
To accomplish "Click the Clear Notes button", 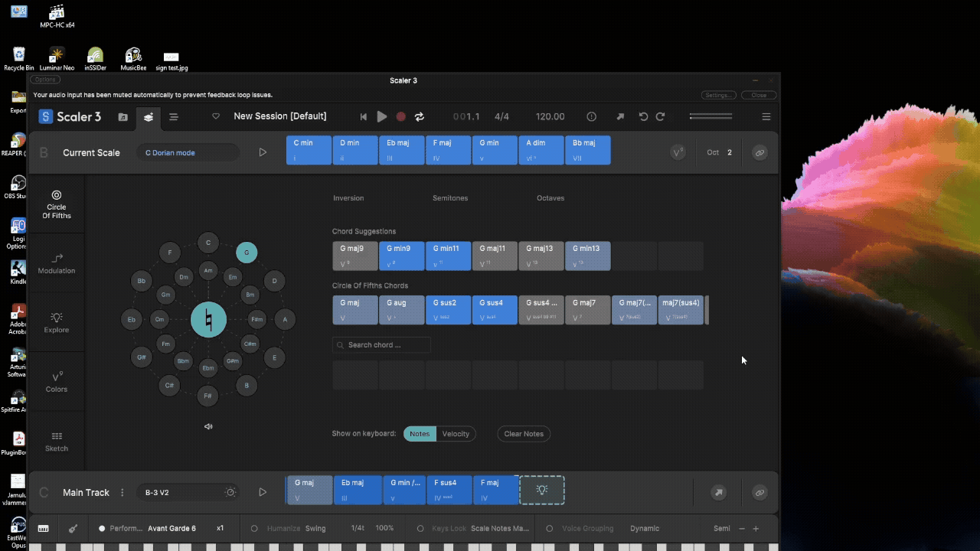I will click(524, 434).
